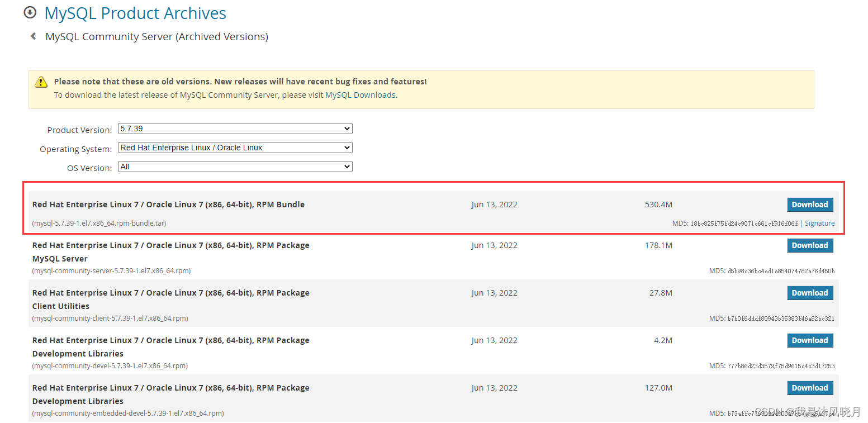Image resolution: width=868 pixels, height=423 pixels.
Task: Open the OS Version dropdown showing All
Action: [x=235, y=167]
